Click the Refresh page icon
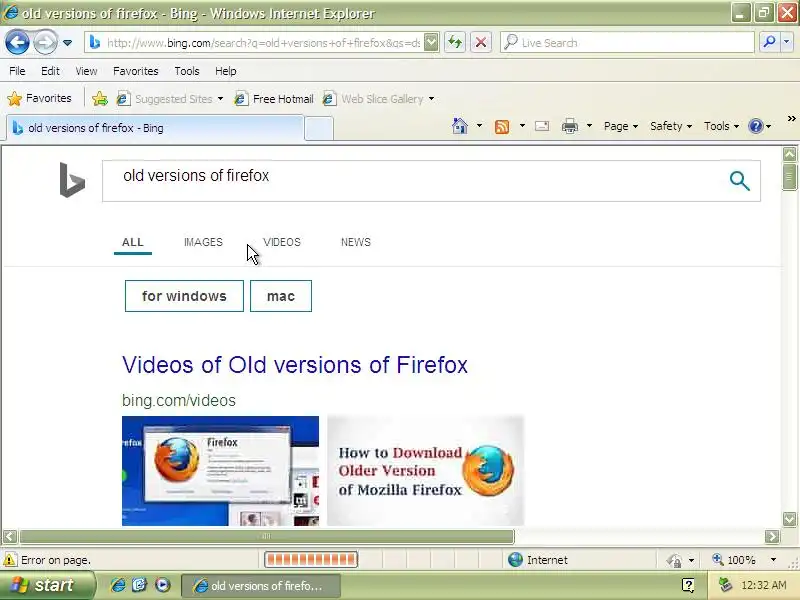The width and height of the screenshot is (800, 600). pyautogui.click(x=455, y=42)
